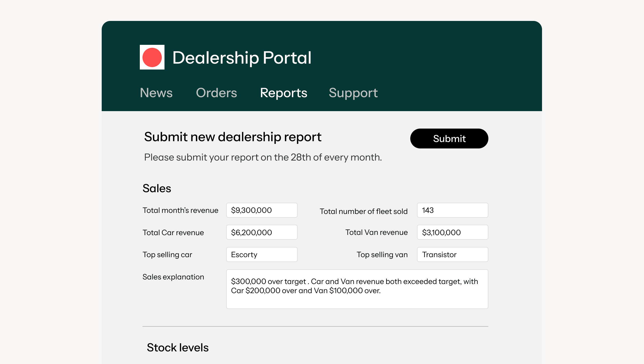This screenshot has width=644, height=364.
Task: Click the Stock levels section heading
Action: point(177,347)
